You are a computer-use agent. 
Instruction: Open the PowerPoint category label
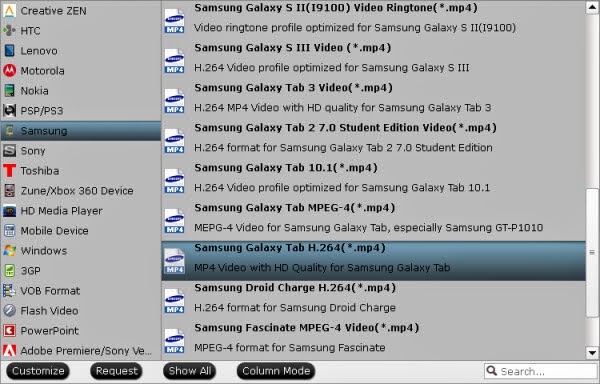click(x=49, y=330)
